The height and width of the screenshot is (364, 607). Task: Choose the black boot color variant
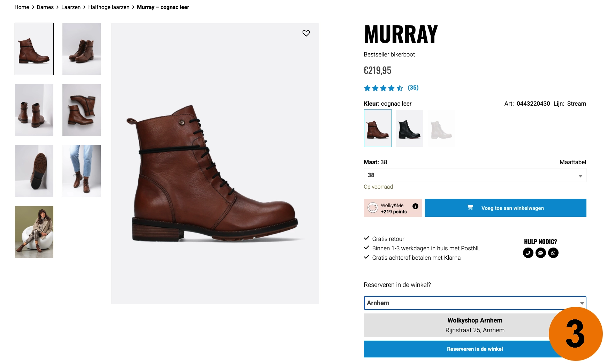[x=409, y=128]
